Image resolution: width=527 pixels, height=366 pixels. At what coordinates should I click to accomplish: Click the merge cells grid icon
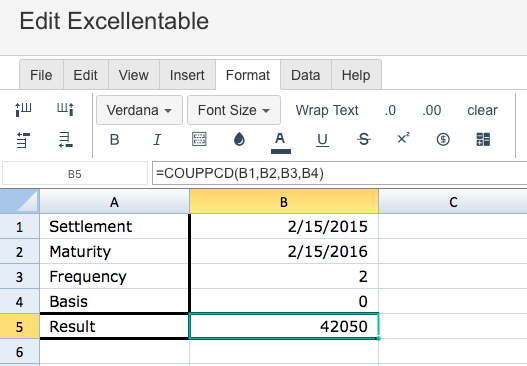pos(483,139)
